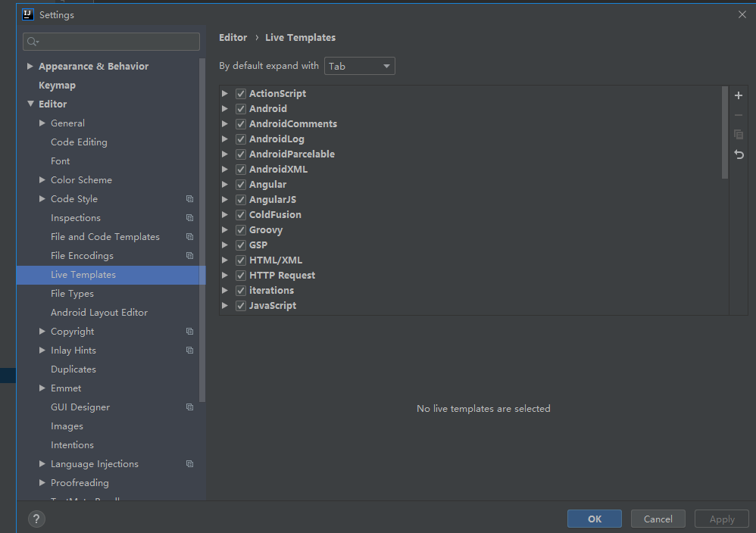Disable the Groovy template group

pos(241,230)
